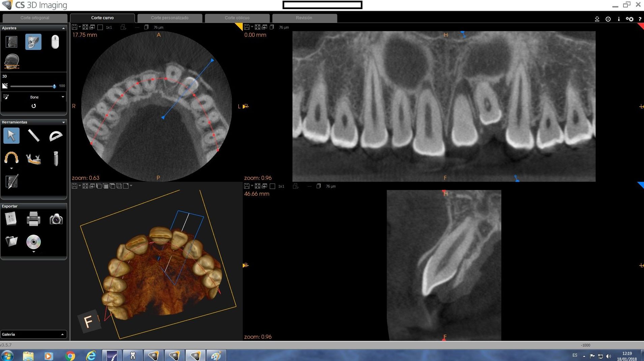Click the F orientation cube in 3D view

pos(89,322)
